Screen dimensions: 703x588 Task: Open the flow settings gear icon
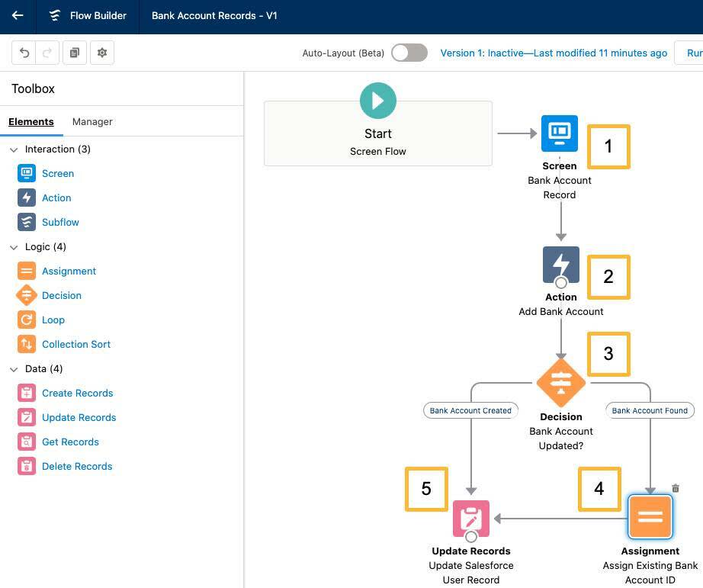(x=102, y=53)
